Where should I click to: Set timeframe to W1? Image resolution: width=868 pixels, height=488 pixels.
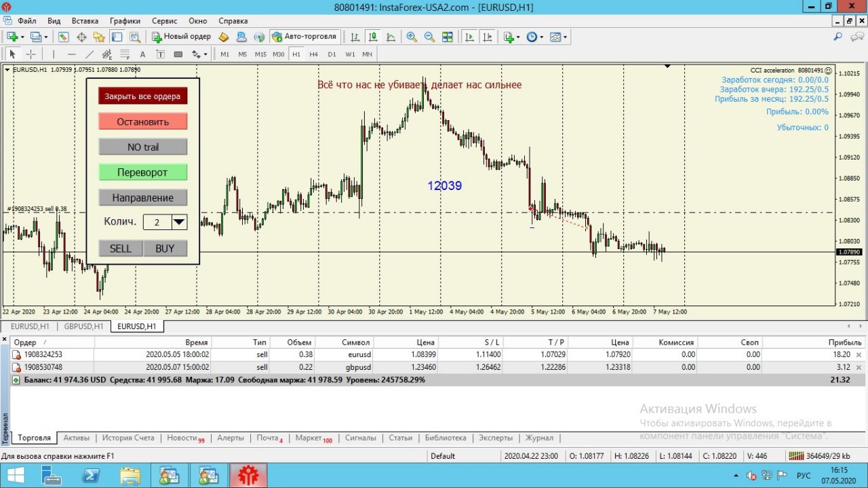coord(349,54)
